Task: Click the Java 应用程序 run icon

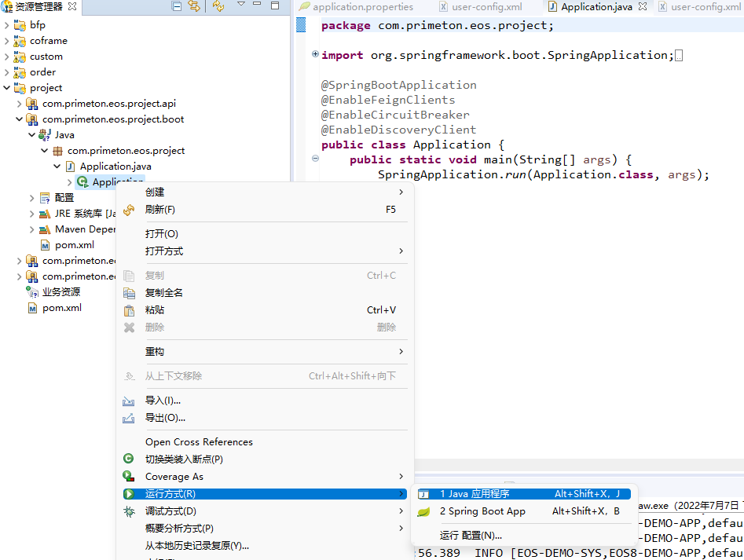Action: coord(423,494)
